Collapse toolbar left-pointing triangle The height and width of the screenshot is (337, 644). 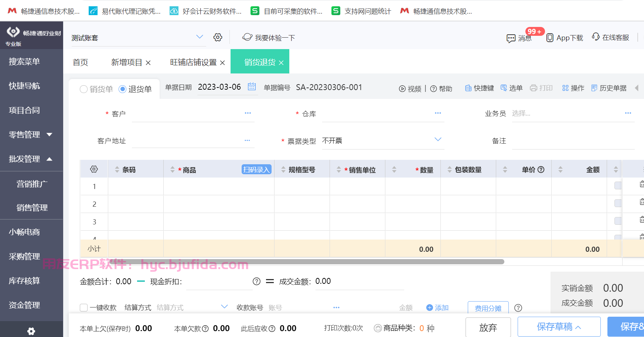click(637, 88)
